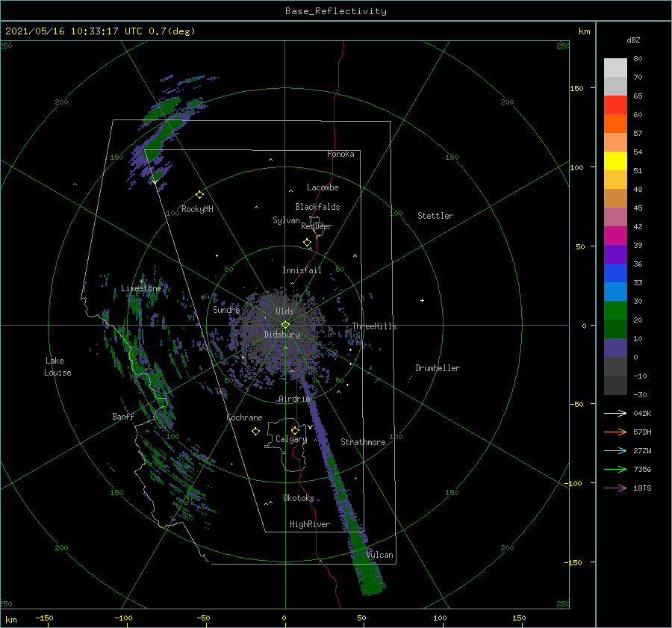Click the Sundre label

[x=226, y=309]
